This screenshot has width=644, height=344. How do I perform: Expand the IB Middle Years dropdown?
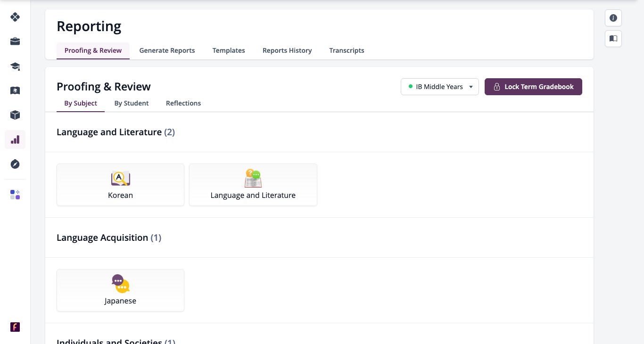coord(440,87)
